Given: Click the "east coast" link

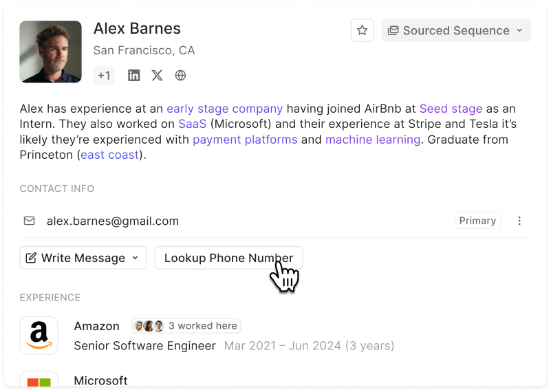Looking at the screenshot, I should click(x=109, y=155).
